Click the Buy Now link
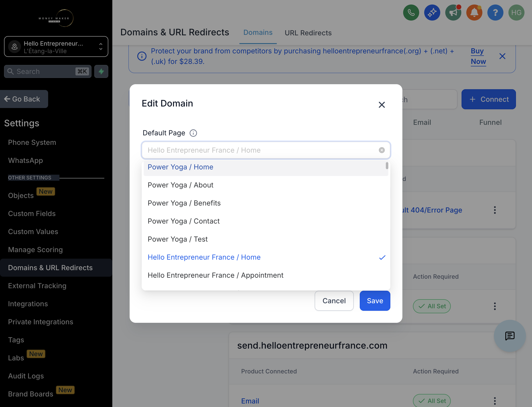This screenshot has width=532, height=407. click(x=478, y=56)
